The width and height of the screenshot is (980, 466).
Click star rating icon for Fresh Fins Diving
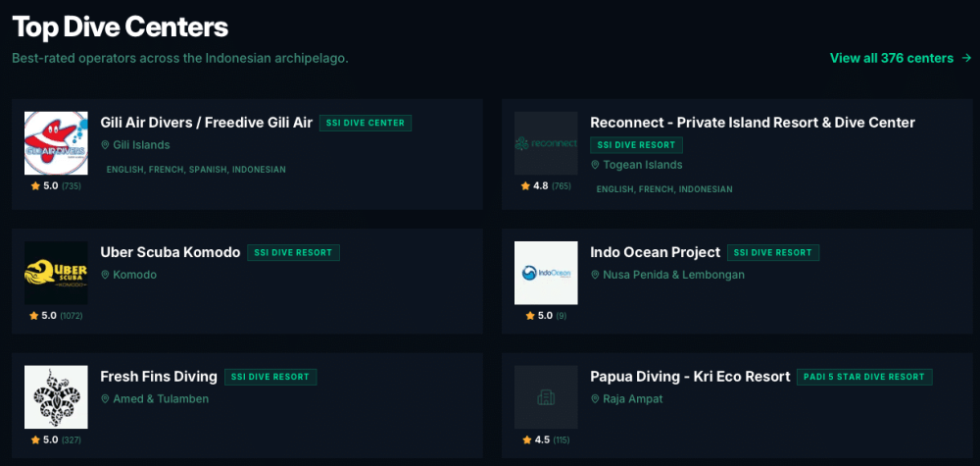coord(35,440)
